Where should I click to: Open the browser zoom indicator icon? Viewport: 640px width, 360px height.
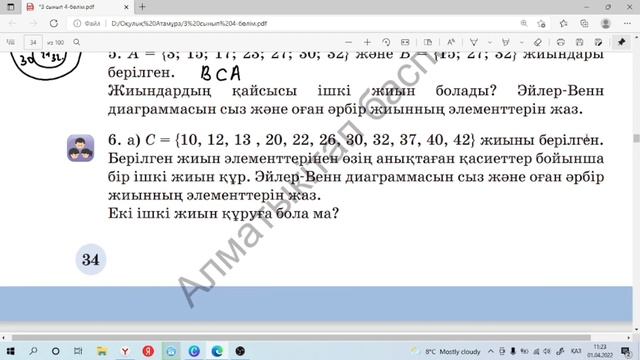tap(524, 23)
